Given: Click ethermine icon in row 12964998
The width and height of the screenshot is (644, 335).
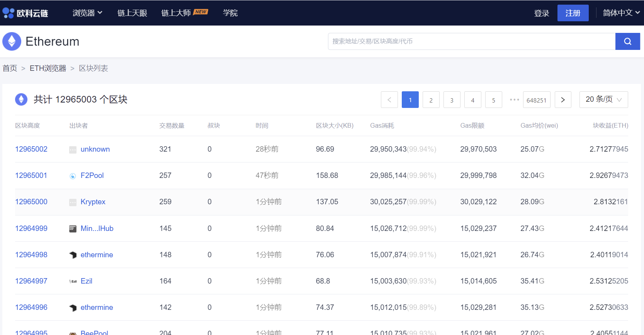Looking at the screenshot, I should tap(73, 255).
